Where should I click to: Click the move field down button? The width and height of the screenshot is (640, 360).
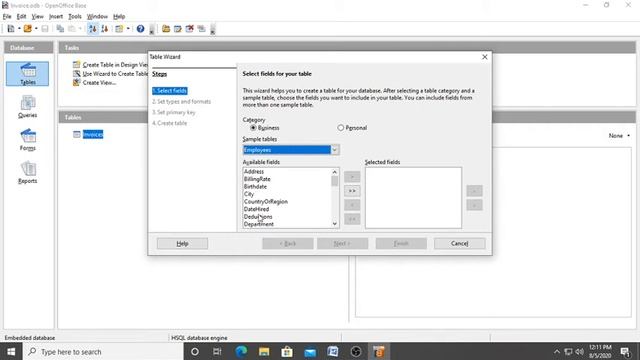(x=474, y=205)
